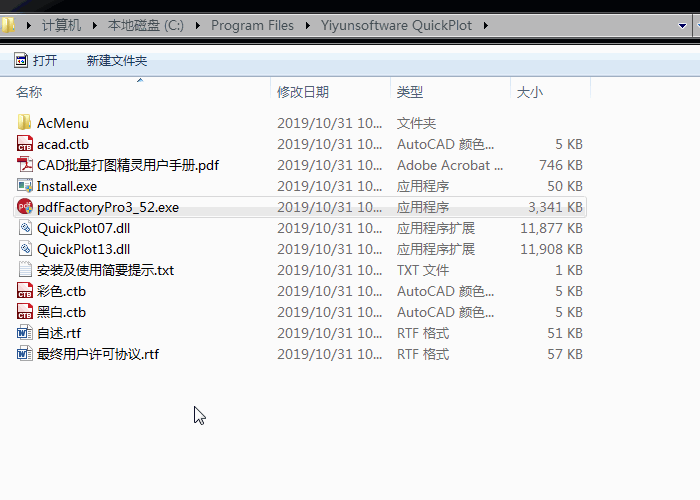Click the QuickPlot13.dll file icon
700x500 pixels.
coord(25,249)
